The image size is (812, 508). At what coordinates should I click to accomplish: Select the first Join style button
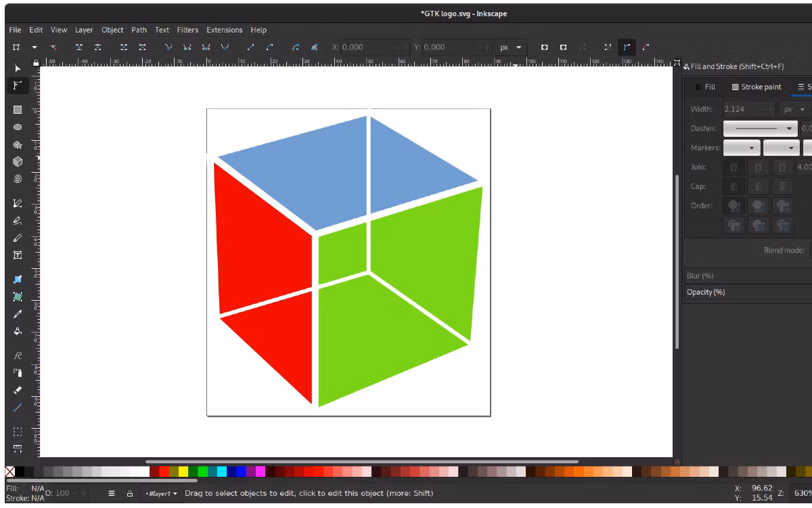point(734,167)
